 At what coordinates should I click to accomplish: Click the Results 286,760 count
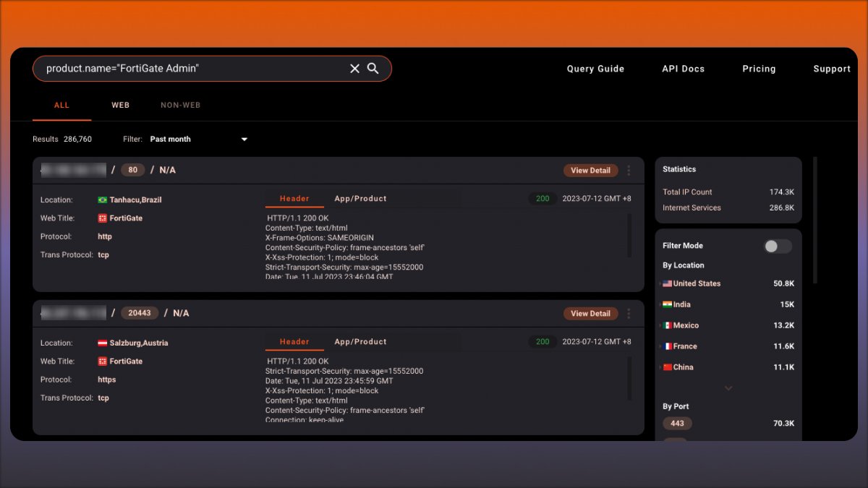pyautogui.click(x=62, y=140)
